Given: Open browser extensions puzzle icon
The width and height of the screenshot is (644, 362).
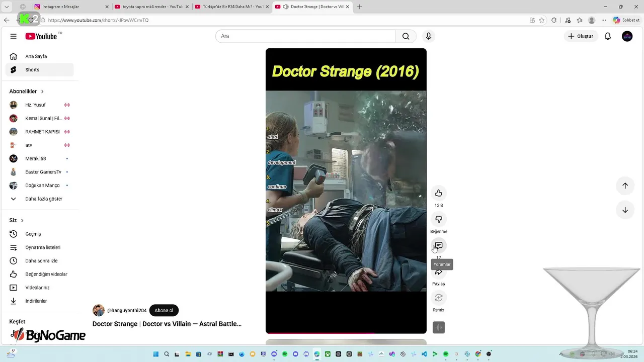Looking at the screenshot, I should click(x=554, y=20).
